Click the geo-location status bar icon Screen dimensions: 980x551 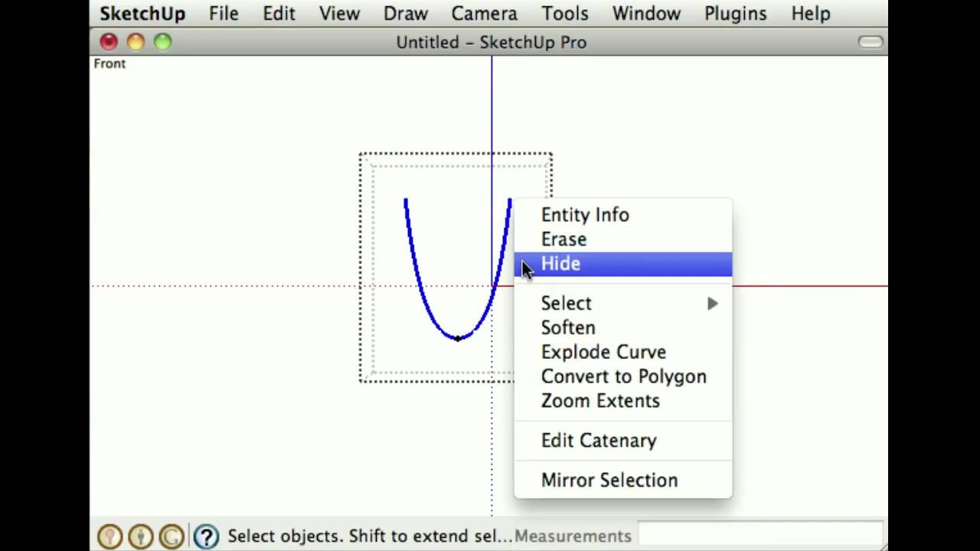(x=109, y=536)
